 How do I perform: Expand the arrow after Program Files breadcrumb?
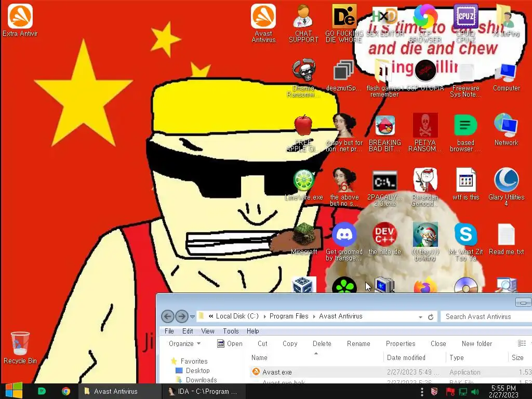coord(314,316)
